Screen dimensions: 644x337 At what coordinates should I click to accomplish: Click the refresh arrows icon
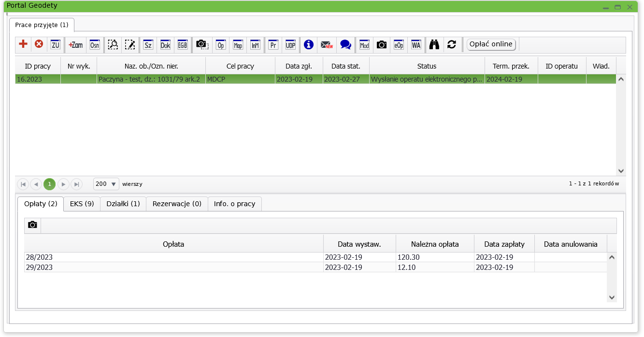452,45
